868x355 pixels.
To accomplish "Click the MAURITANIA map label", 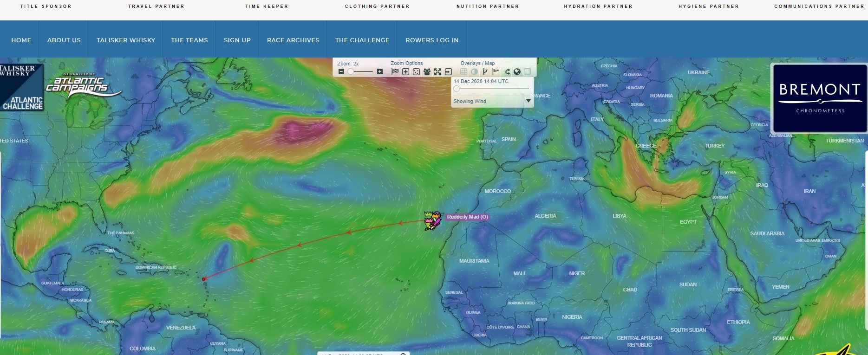I will (474, 261).
